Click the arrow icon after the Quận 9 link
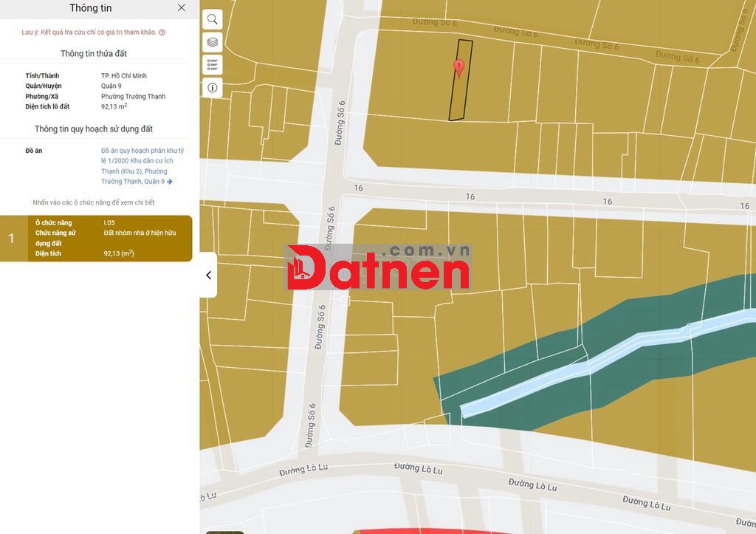This screenshot has width=756, height=534. tap(170, 182)
